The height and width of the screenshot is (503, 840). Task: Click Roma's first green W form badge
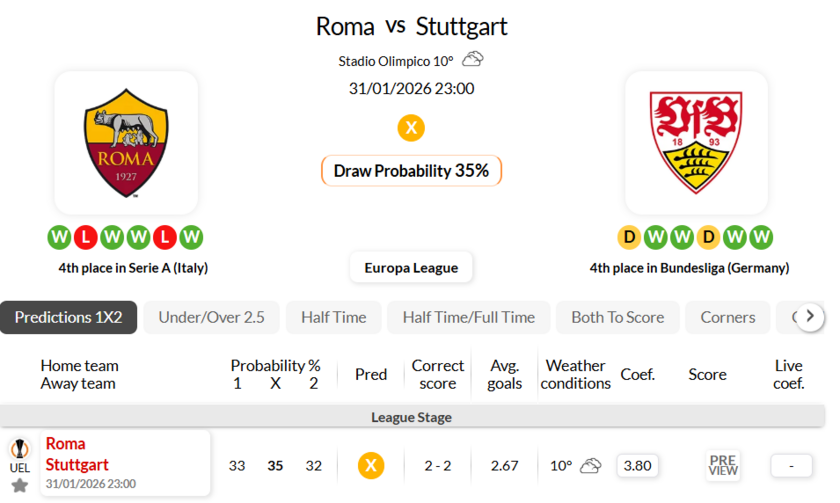pos(59,238)
